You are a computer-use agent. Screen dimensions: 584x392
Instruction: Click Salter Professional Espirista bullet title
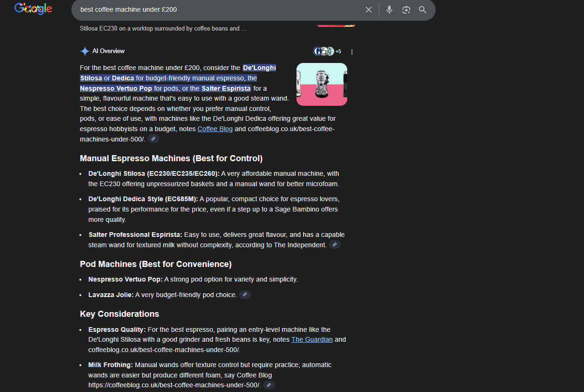[x=135, y=235]
